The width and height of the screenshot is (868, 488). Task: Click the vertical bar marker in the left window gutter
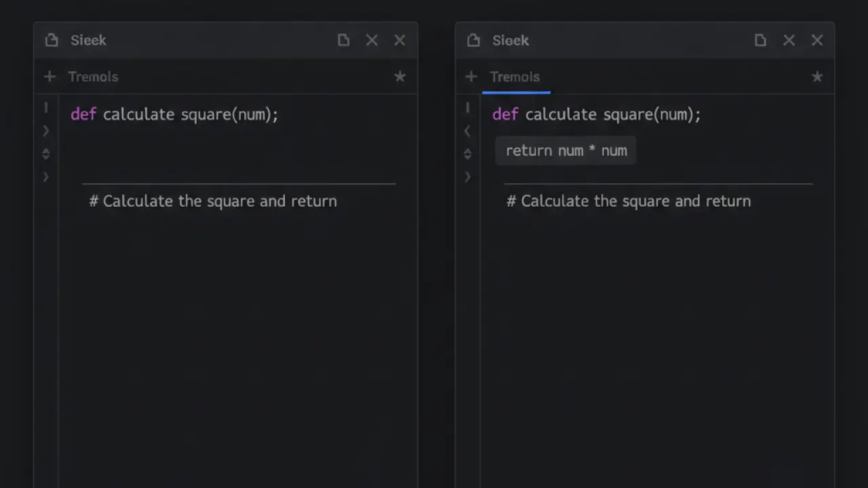(46, 107)
